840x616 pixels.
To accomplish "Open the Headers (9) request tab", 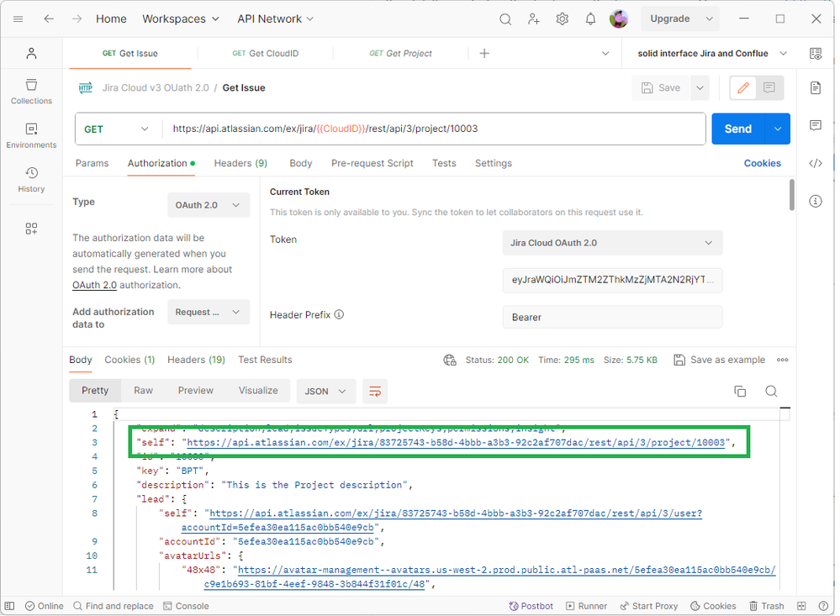I will point(240,163).
